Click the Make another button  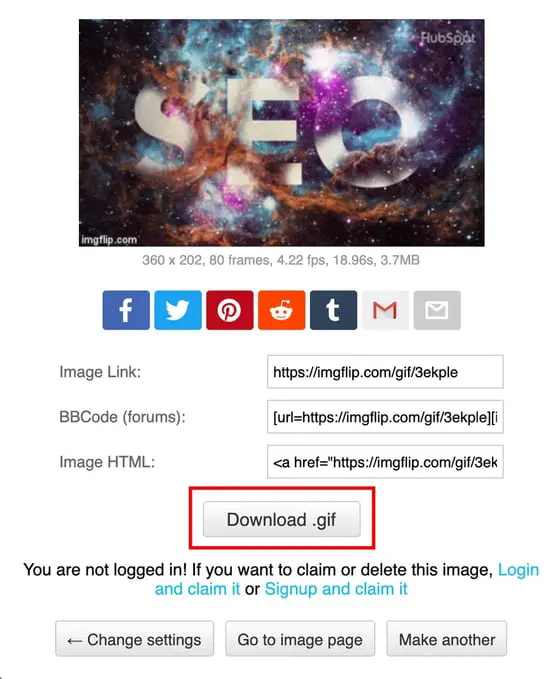pyautogui.click(x=447, y=639)
